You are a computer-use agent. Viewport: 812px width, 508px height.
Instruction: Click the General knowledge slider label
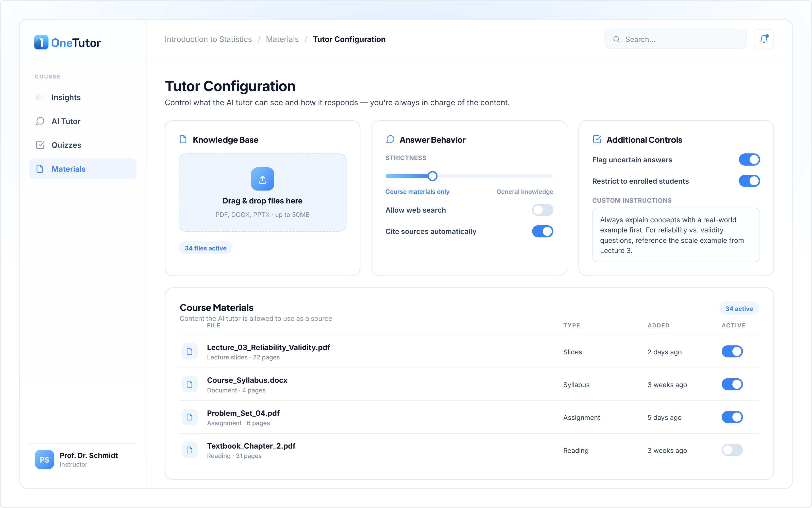525,192
